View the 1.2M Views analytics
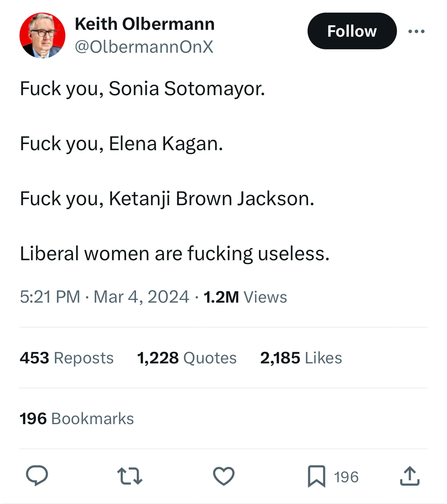The height and width of the screenshot is (504, 447). click(x=245, y=297)
